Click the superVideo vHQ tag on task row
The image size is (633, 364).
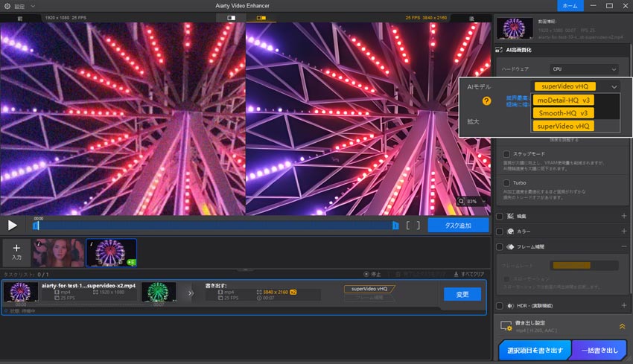[369, 289]
